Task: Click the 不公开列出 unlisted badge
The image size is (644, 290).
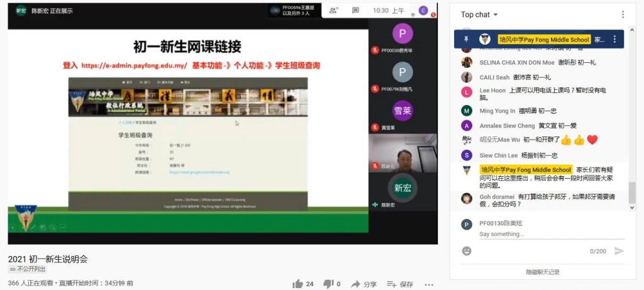Action: click(28, 269)
